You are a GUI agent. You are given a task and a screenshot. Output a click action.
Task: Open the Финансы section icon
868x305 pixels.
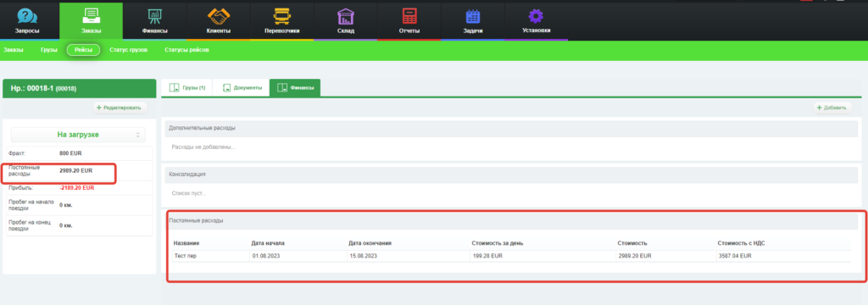(x=154, y=16)
